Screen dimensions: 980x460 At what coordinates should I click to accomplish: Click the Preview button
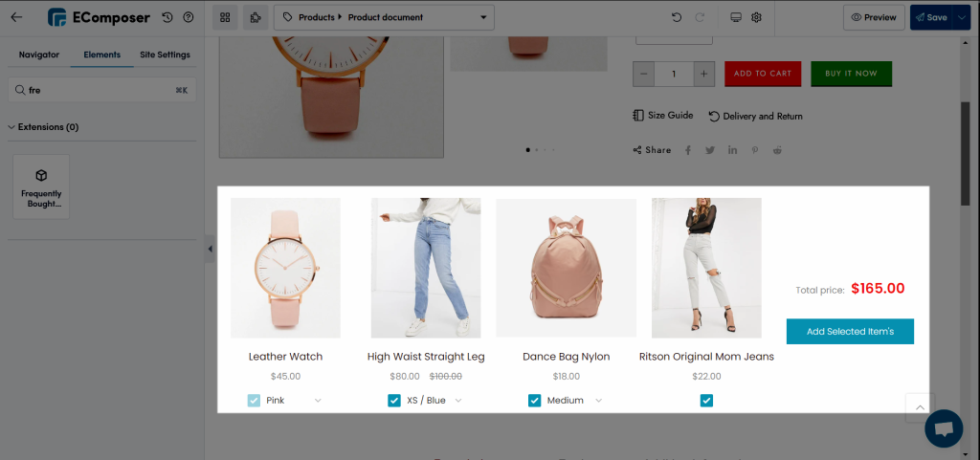coord(874,17)
